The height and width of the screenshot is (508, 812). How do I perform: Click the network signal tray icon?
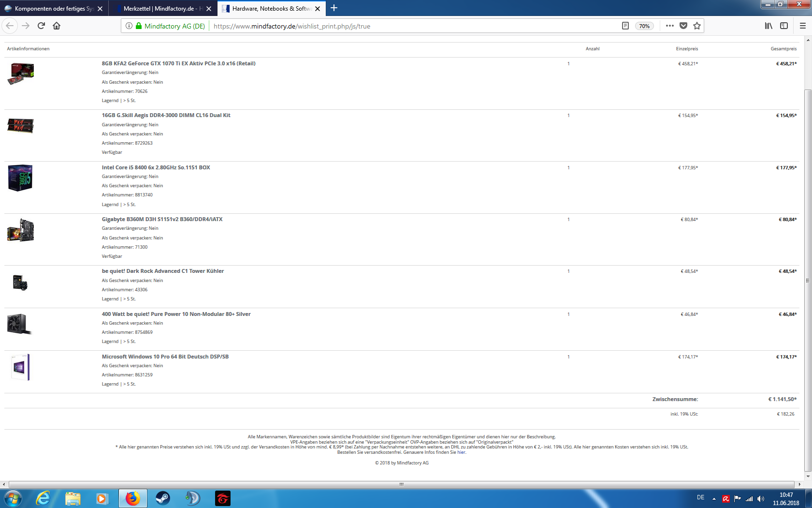(x=749, y=499)
